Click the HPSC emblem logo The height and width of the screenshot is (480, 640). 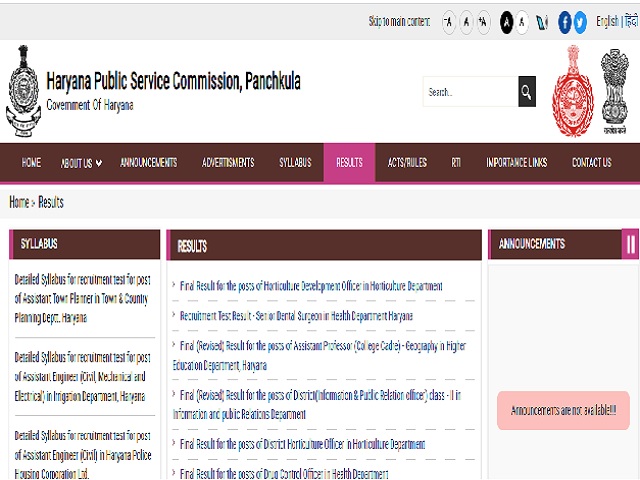point(23,91)
